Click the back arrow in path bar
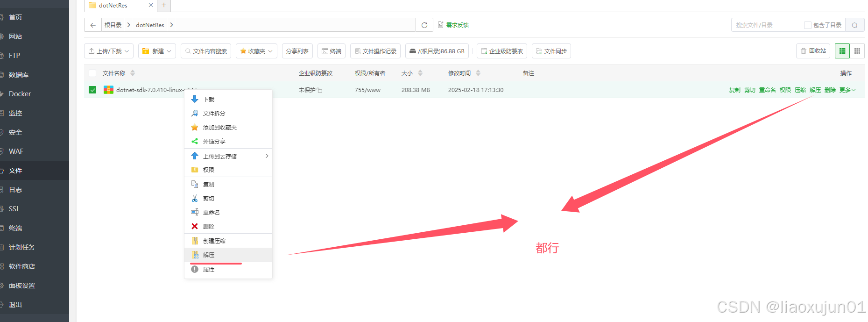 [93, 25]
